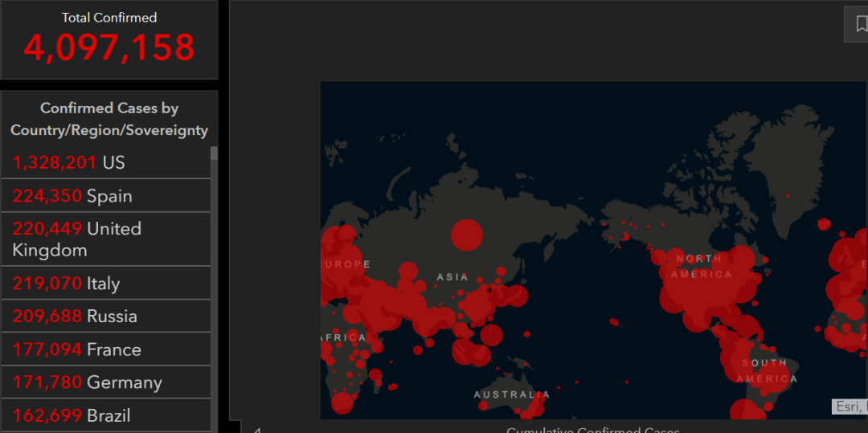Click the Total Confirmed label
Screen dimensions: 868x433
click(109, 18)
